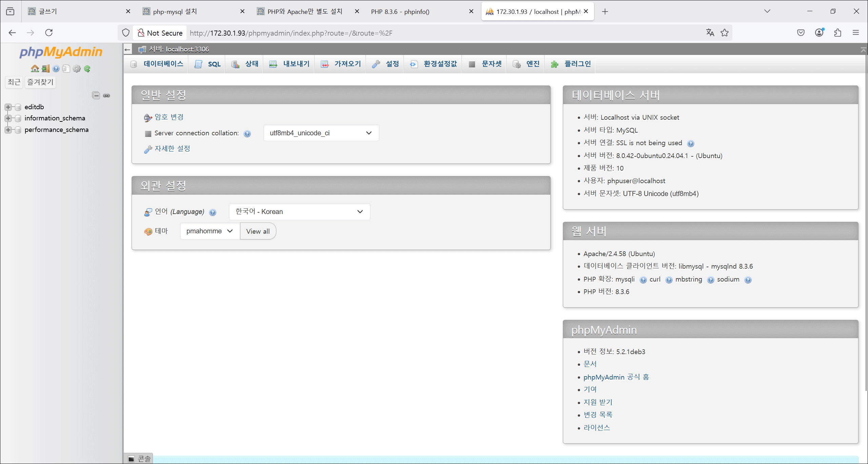The width and height of the screenshot is (868, 464).
Task: Click help icon next to Server connection collation
Action: point(247,134)
